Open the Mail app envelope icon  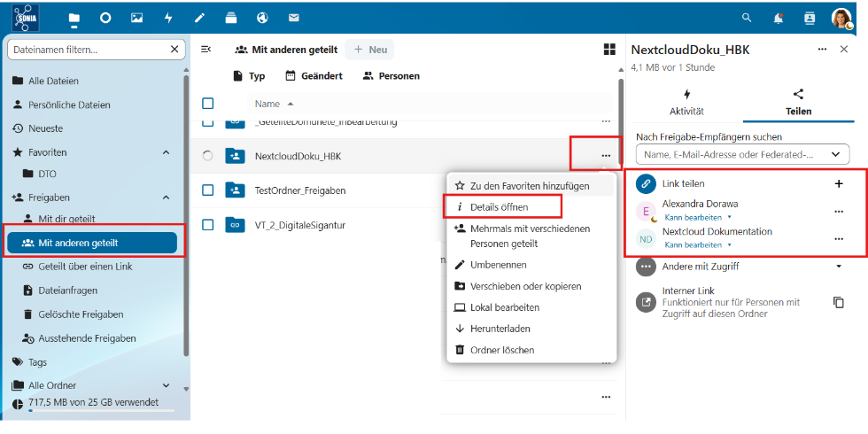pyautogui.click(x=293, y=18)
